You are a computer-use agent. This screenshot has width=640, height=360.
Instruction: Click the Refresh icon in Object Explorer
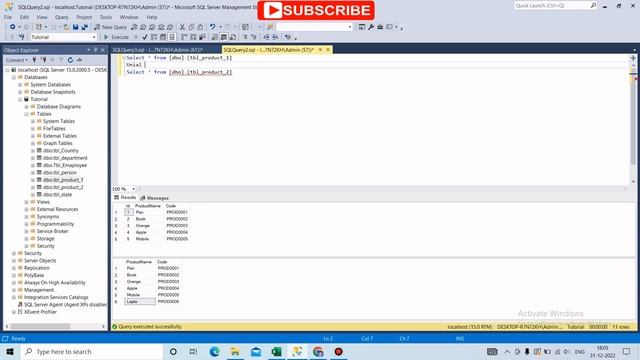[70, 60]
